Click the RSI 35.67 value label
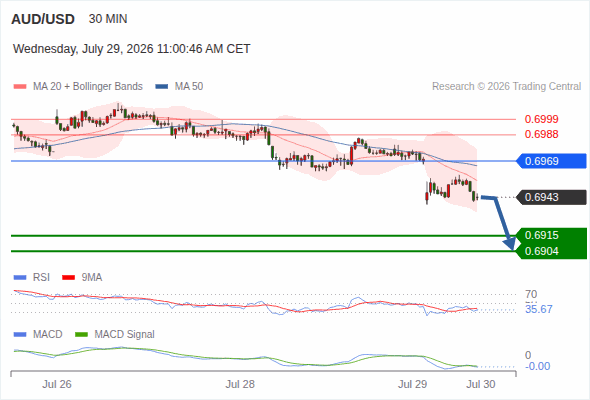 pyautogui.click(x=539, y=309)
